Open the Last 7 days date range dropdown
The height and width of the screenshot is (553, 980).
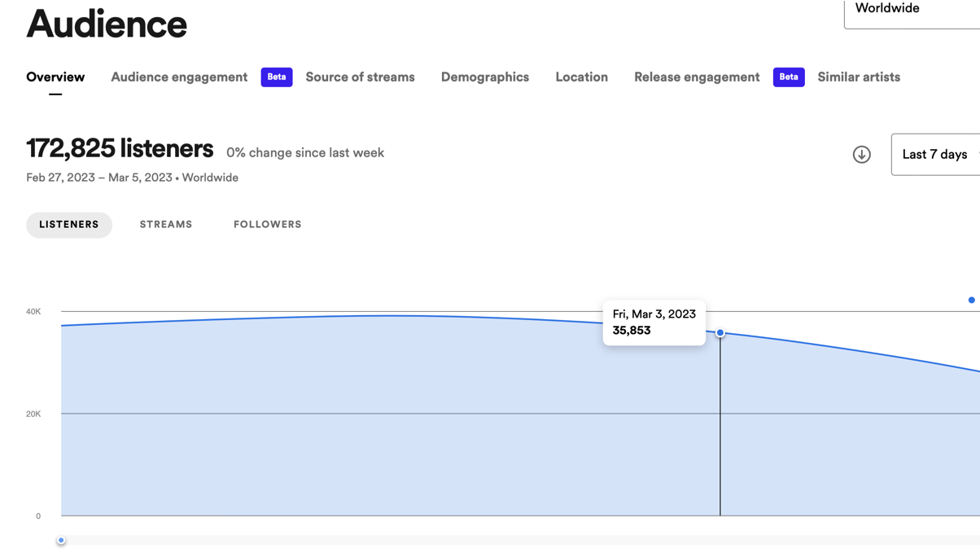pyautogui.click(x=936, y=155)
